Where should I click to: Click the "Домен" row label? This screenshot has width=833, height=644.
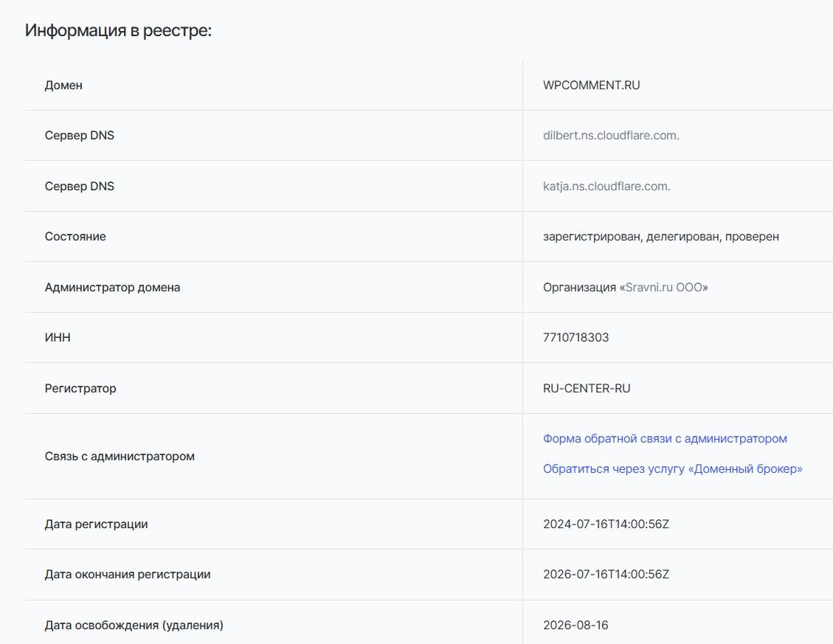(x=63, y=86)
